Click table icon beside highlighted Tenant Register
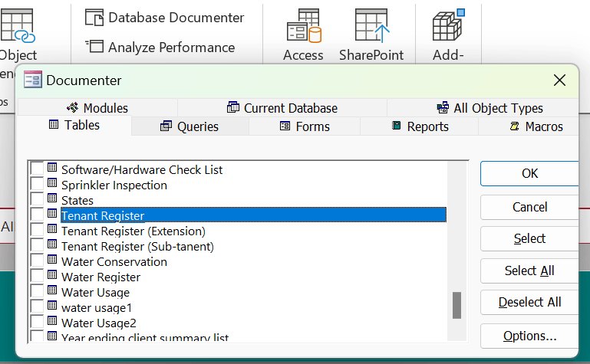Viewport: 590px width, 364px height. (x=52, y=214)
